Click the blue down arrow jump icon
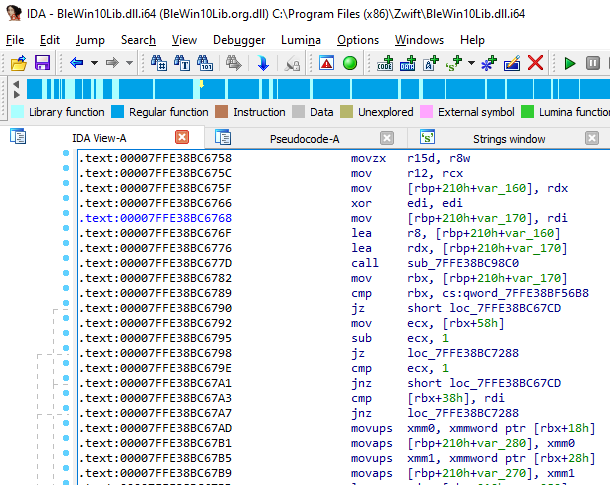 coord(263,63)
